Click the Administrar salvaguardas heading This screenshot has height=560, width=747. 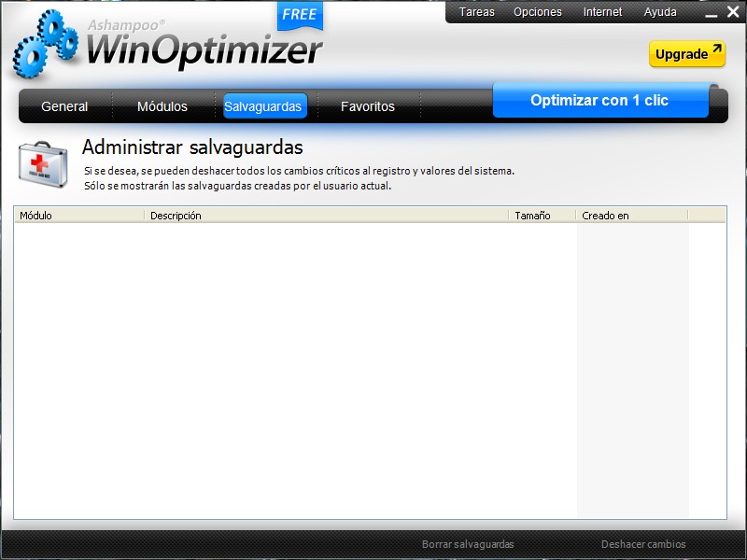(192, 147)
